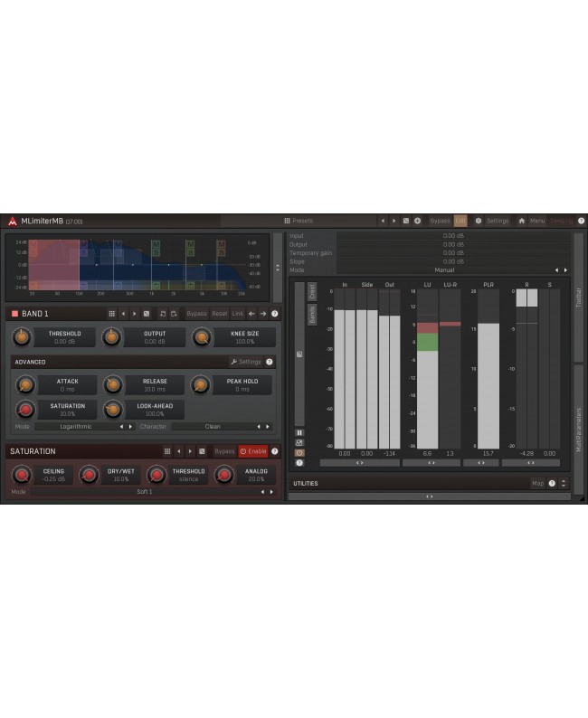The image size is (588, 718).
Task: Open Advanced section help icon
Action: (270, 362)
